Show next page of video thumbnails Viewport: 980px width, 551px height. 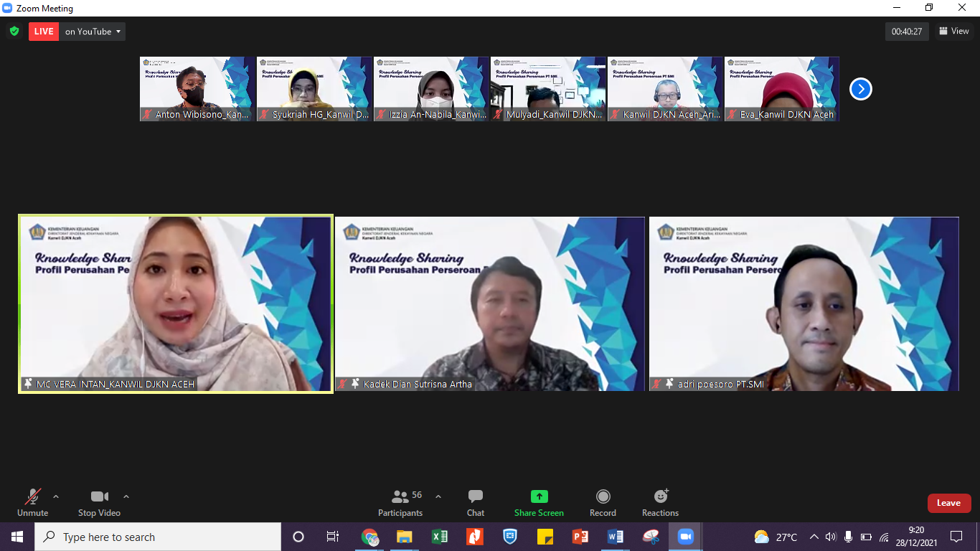coord(860,89)
